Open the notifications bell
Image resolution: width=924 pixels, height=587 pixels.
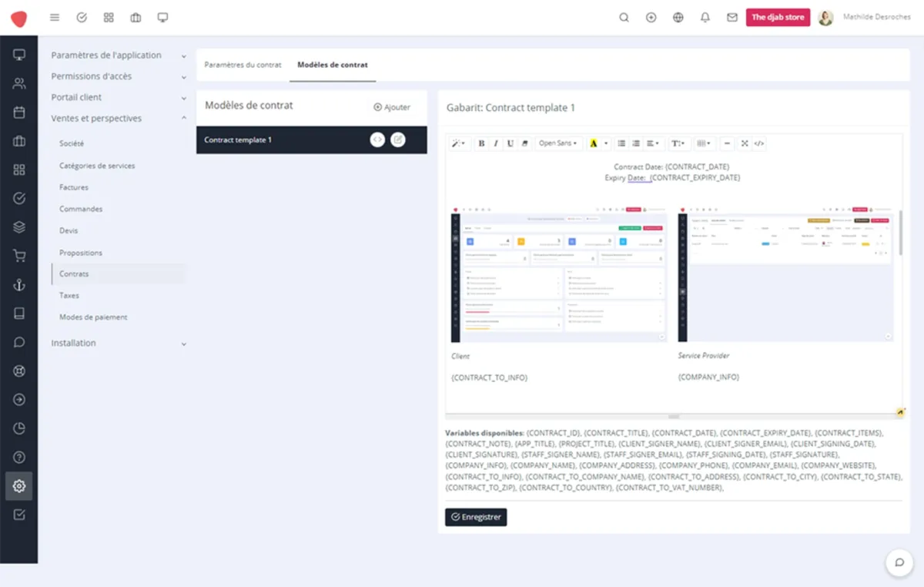point(705,18)
